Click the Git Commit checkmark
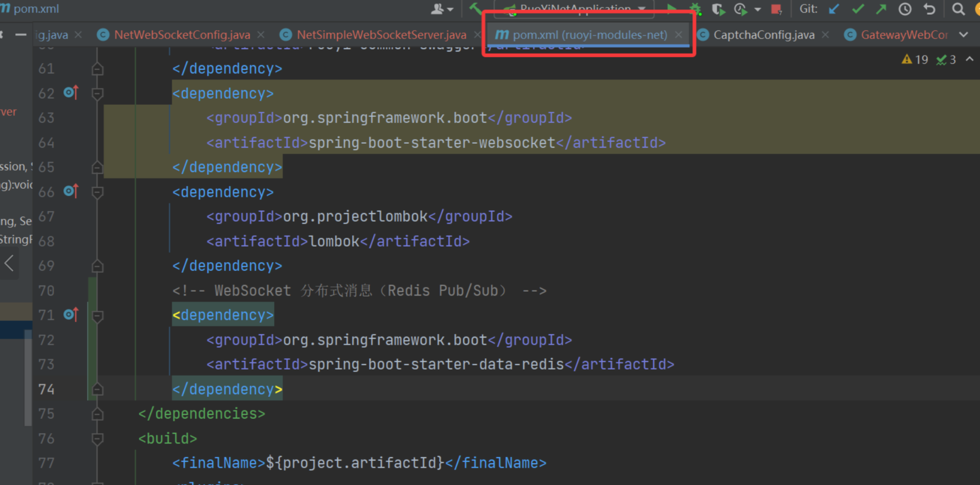 coord(857,9)
